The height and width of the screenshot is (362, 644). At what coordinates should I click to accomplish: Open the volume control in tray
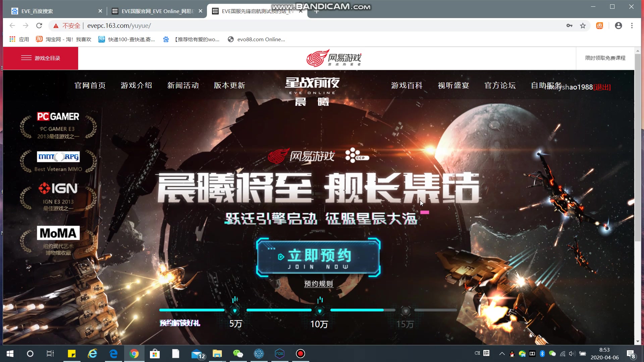pyautogui.click(x=572, y=354)
